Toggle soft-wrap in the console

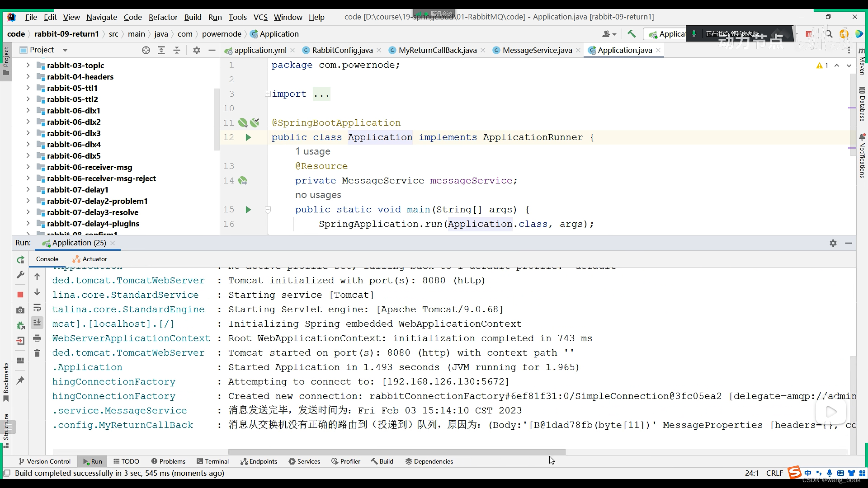37,308
